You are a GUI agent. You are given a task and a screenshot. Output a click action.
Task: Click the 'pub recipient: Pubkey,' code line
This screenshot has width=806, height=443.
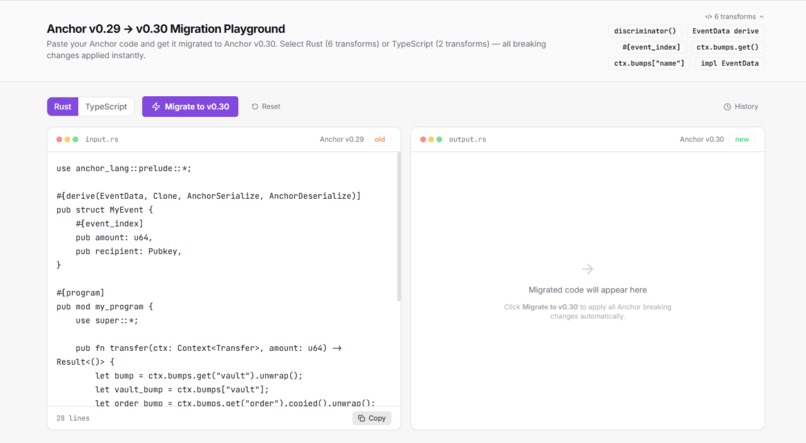129,251
